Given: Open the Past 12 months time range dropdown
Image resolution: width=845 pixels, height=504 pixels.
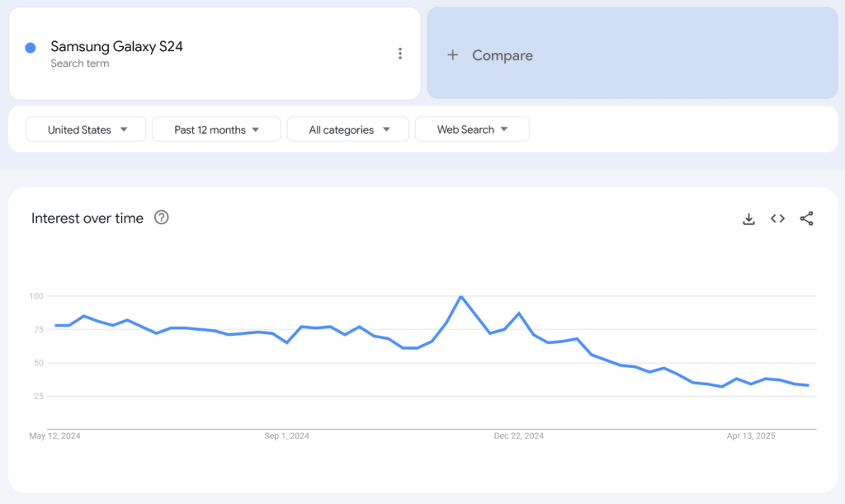Looking at the screenshot, I should tap(216, 130).
